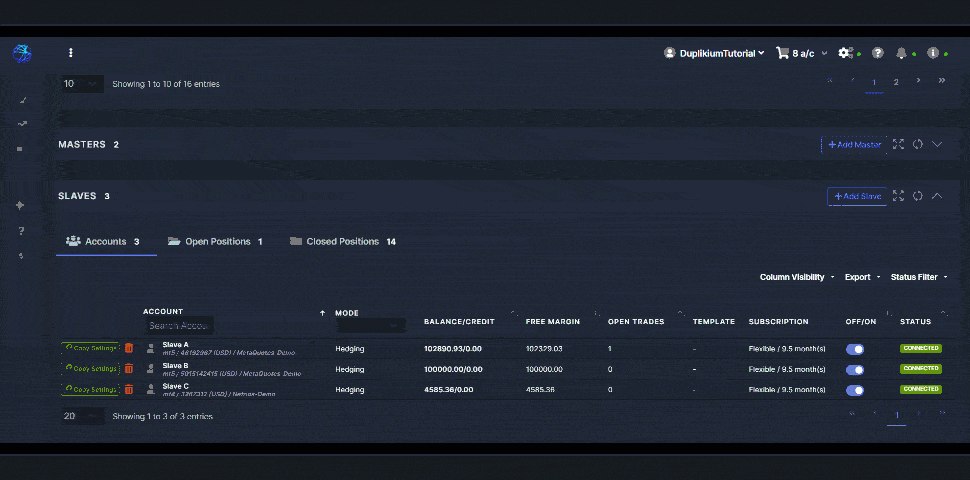This screenshot has width=970, height=480.
Task: Open the Column Visibility dropdown
Action: (x=797, y=277)
